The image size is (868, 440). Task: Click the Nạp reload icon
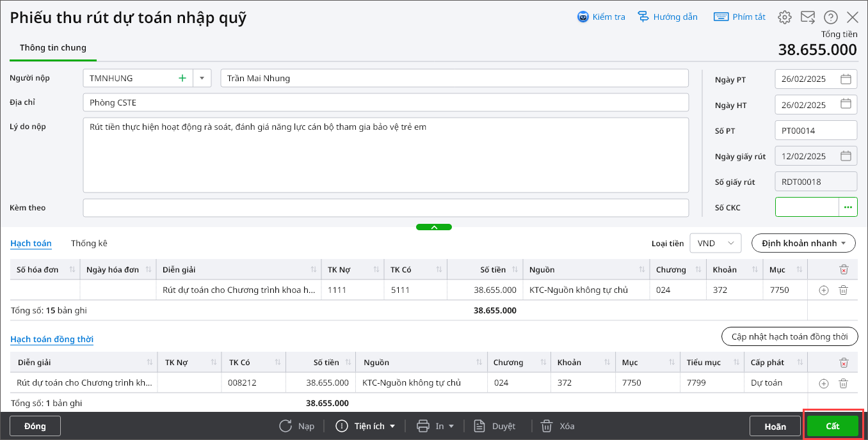(285, 426)
